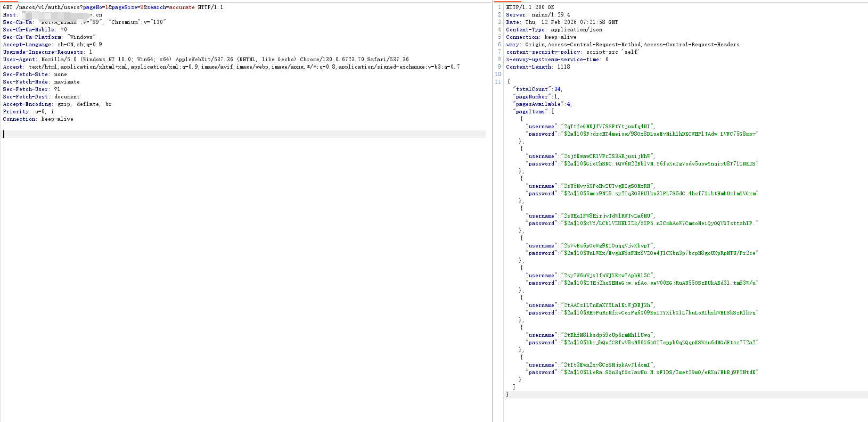This screenshot has width=868, height=422.
Task: Click the Server nginx header in response
Action: tap(538, 15)
